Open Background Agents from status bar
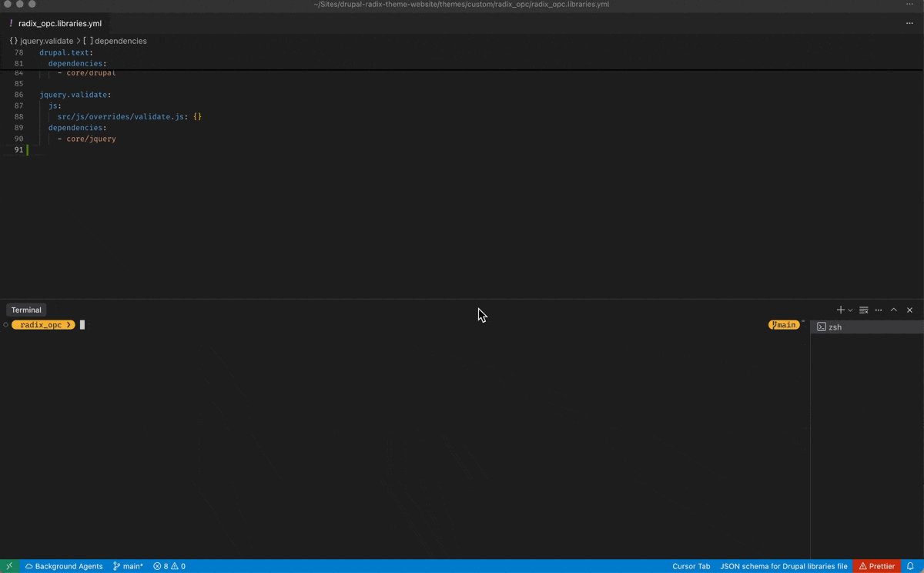The height and width of the screenshot is (573, 924). click(64, 566)
